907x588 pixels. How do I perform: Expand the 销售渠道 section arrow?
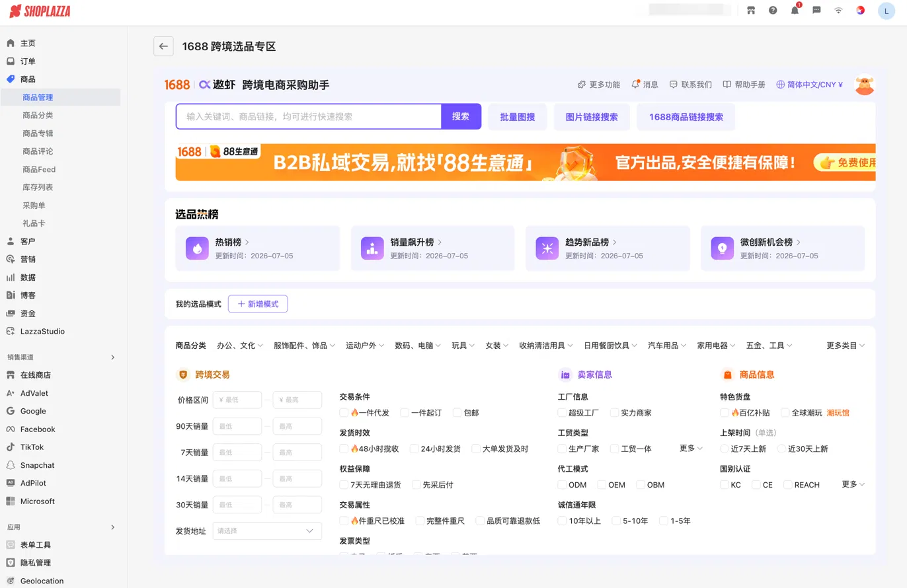[112, 357]
